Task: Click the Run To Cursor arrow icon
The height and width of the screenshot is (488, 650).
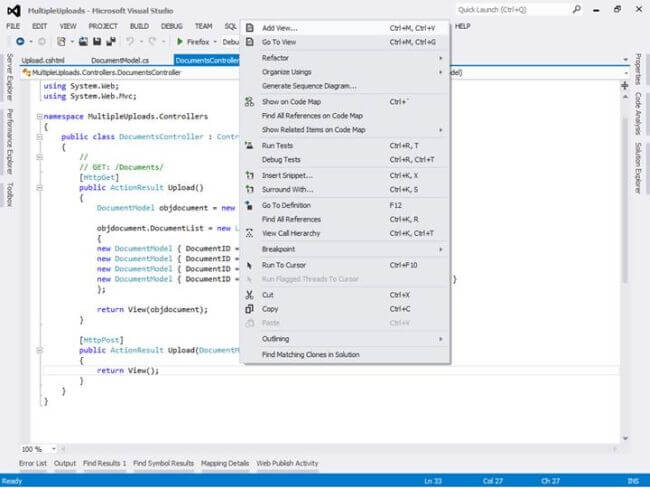Action: (x=249, y=265)
